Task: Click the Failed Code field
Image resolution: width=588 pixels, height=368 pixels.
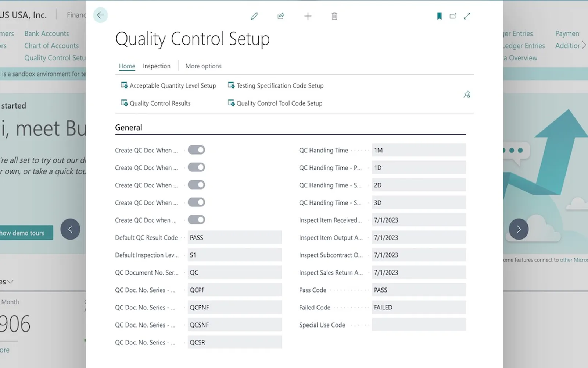Action: click(419, 307)
